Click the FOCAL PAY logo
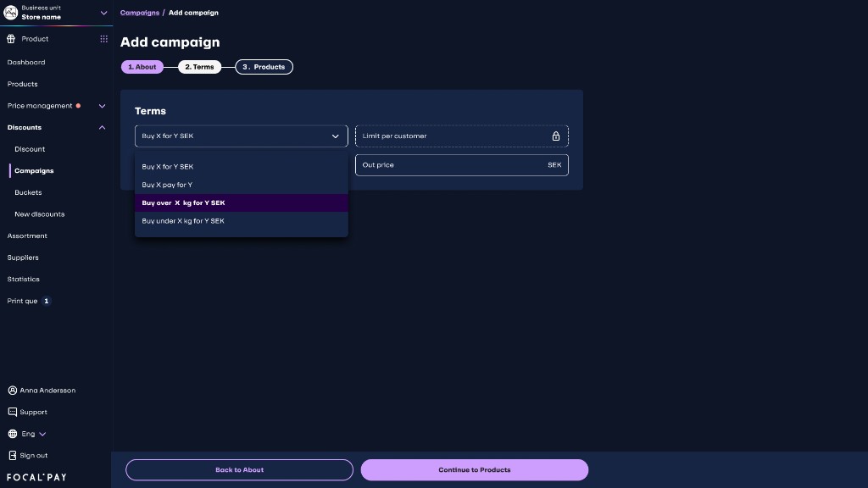 point(36,478)
